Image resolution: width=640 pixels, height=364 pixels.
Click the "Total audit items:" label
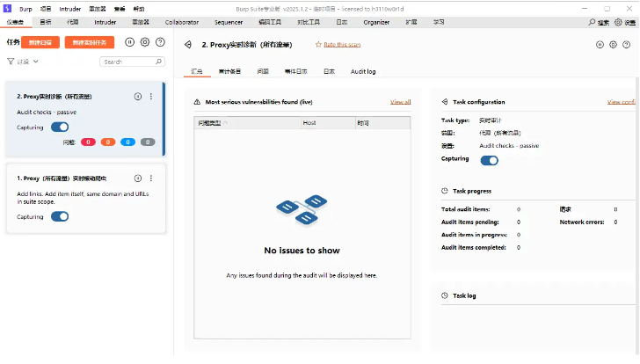(x=465, y=209)
